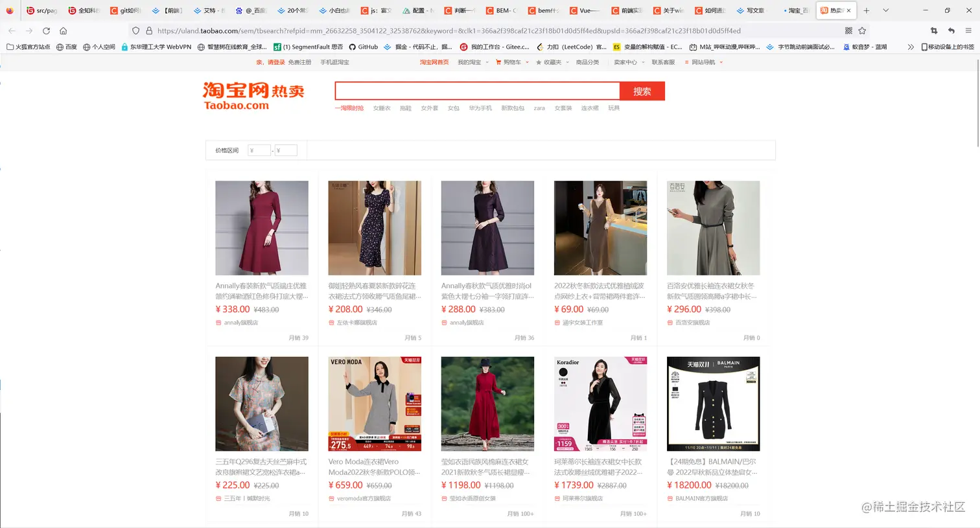Expand the 网站导航 dropdown
Screen dimensions: 980x528
point(703,62)
